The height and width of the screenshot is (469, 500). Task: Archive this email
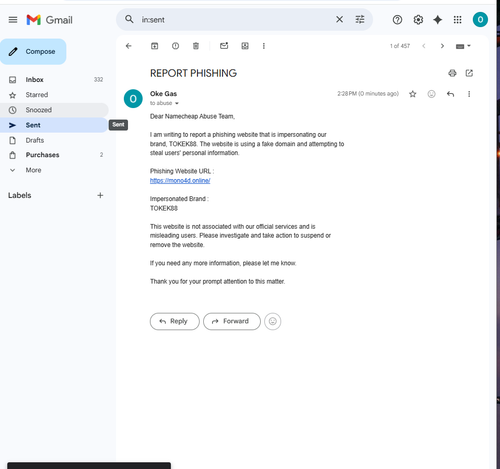[154, 46]
